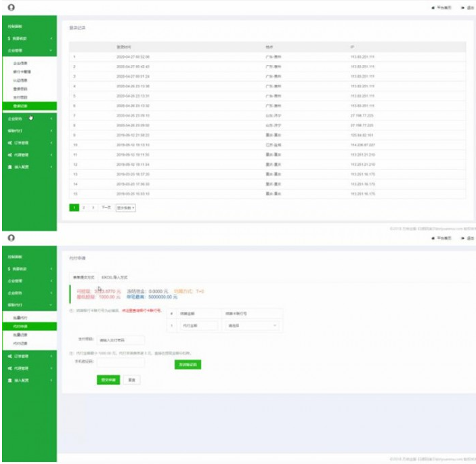This screenshot has width=476, height=464.
Task: Open the top dashboard item in the upper sidebar
Action: pos(15,26)
